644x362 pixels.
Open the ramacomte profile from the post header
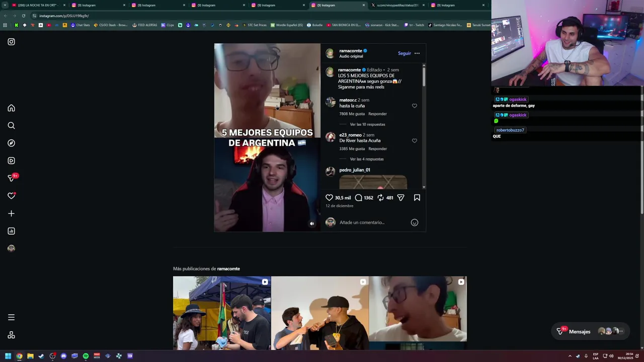[x=351, y=51]
